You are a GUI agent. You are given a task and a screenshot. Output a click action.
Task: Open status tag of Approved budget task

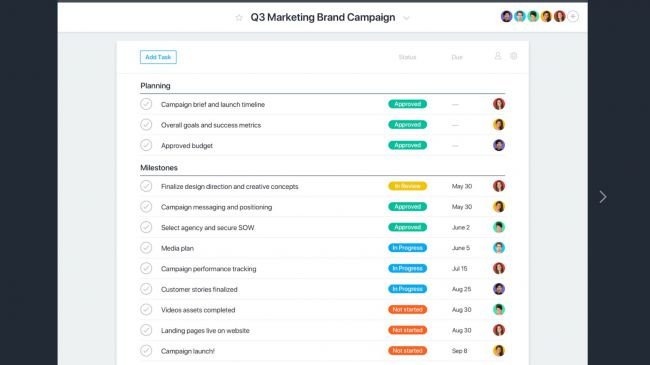407,145
